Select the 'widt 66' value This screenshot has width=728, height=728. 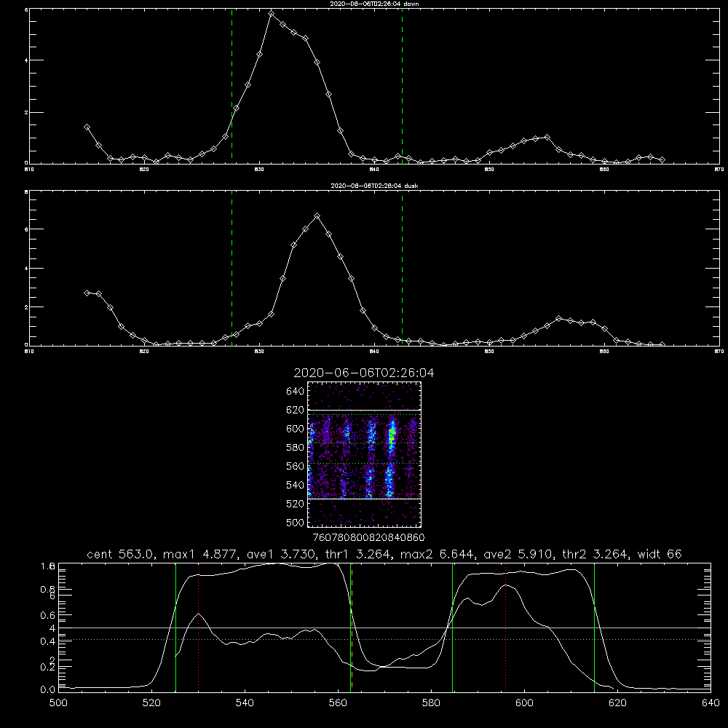(660, 554)
